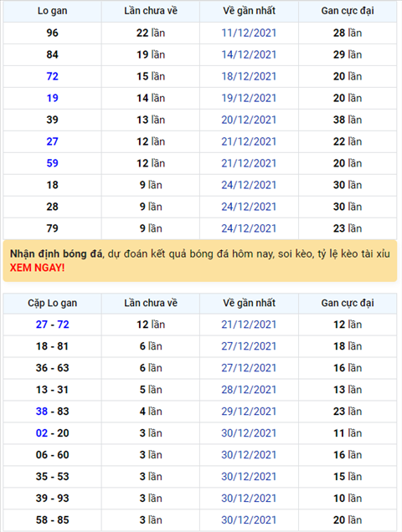
Task: Click the blue number 72 in Lo gan table
Action: pyautogui.click(x=52, y=76)
